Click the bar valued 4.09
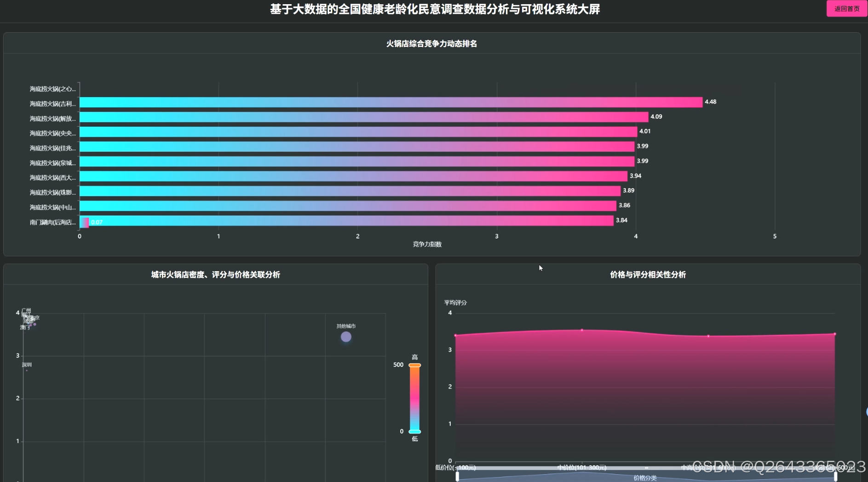This screenshot has width=868, height=482. 364,117
